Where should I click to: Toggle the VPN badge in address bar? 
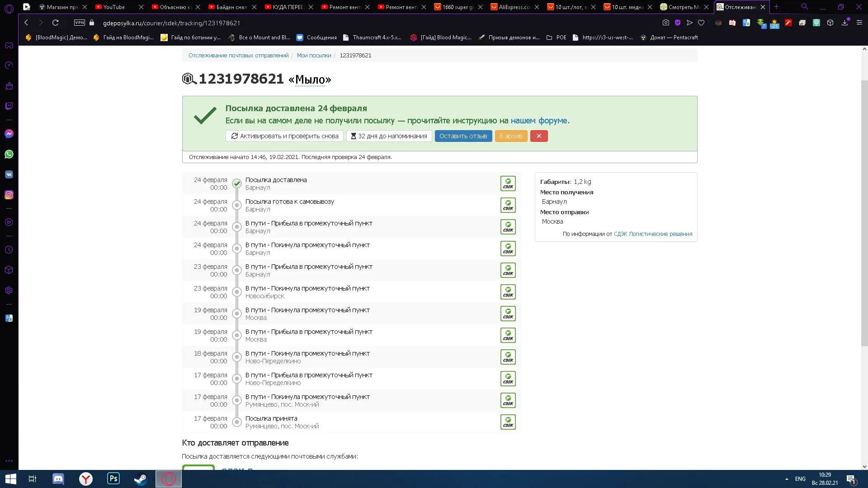(80, 23)
